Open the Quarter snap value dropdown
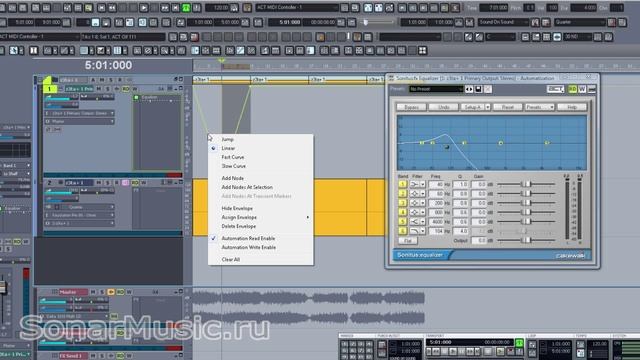Image resolution: width=640 pixels, height=360 pixels. point(580,22)
